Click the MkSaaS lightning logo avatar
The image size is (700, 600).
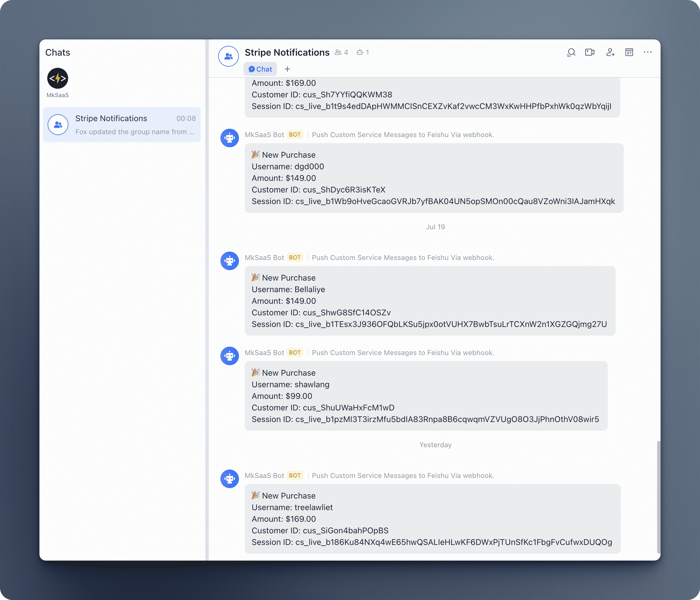[58, 78]
